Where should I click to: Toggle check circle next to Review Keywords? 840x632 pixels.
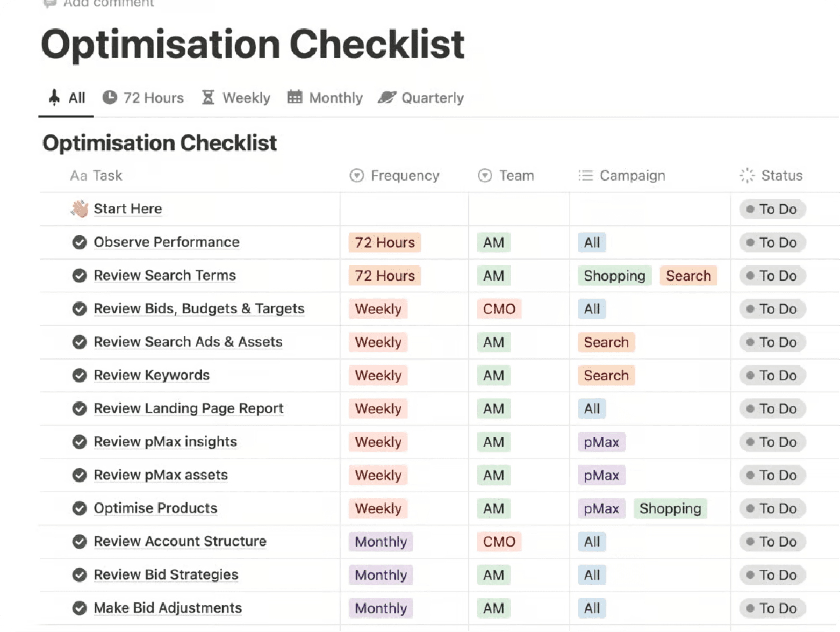80,375
